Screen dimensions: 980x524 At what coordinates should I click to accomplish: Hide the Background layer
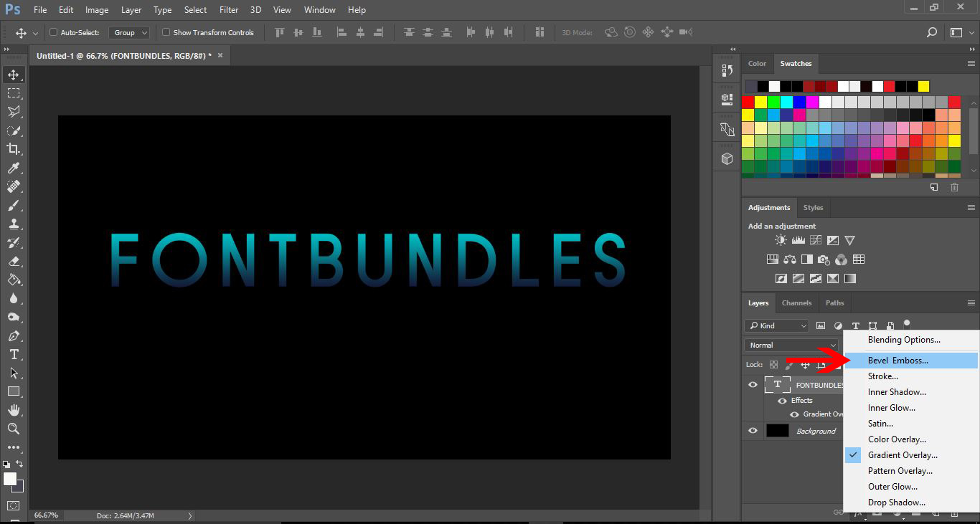pos(753,431)
